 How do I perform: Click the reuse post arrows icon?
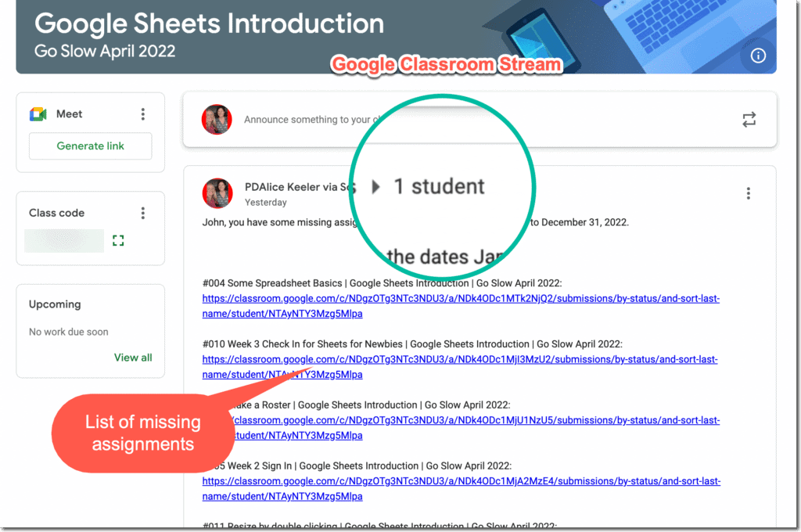tap(749, 120)
